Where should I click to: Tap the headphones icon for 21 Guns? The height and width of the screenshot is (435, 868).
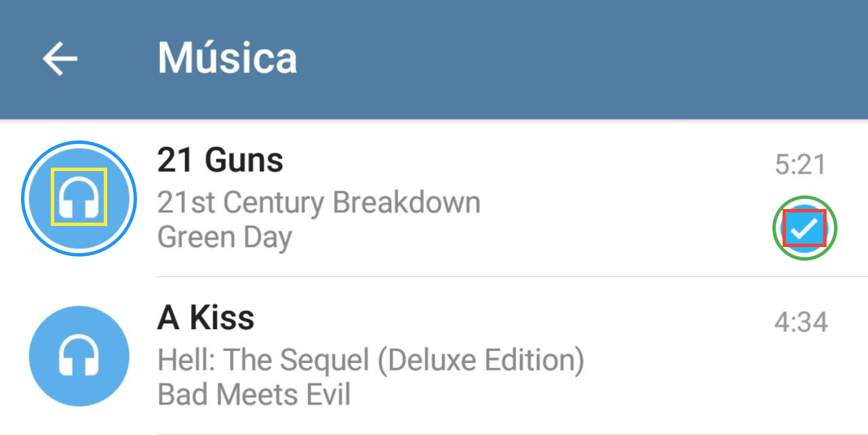coord(79,197)
